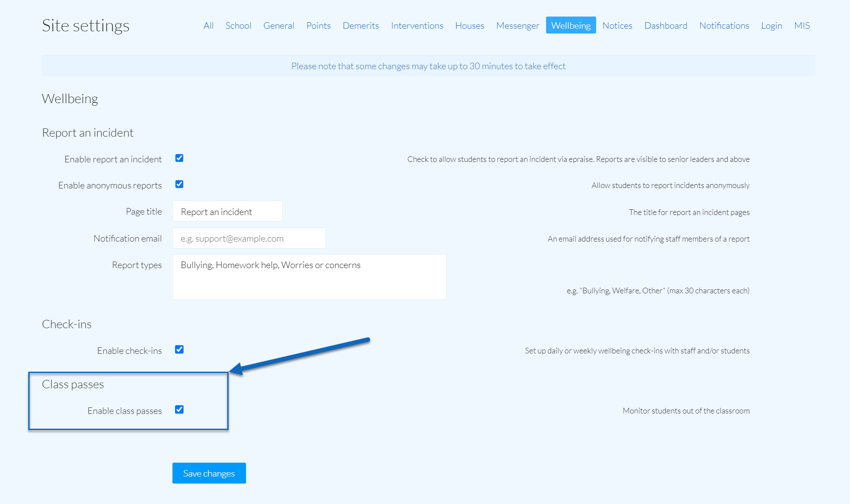Image resolution: width=850 pixels, height=504 pixels.
Task: Click the Site settings heading
Action: [86, 26]
